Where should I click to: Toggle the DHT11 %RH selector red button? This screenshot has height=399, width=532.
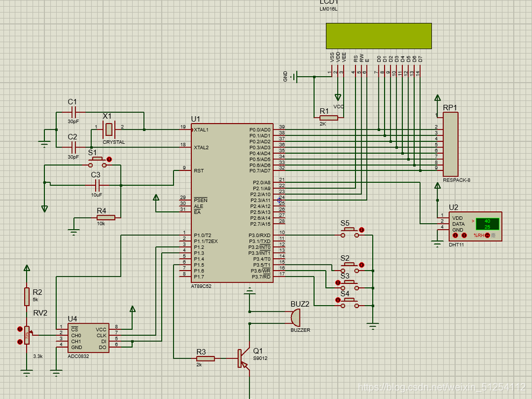[x=487, y=235]
